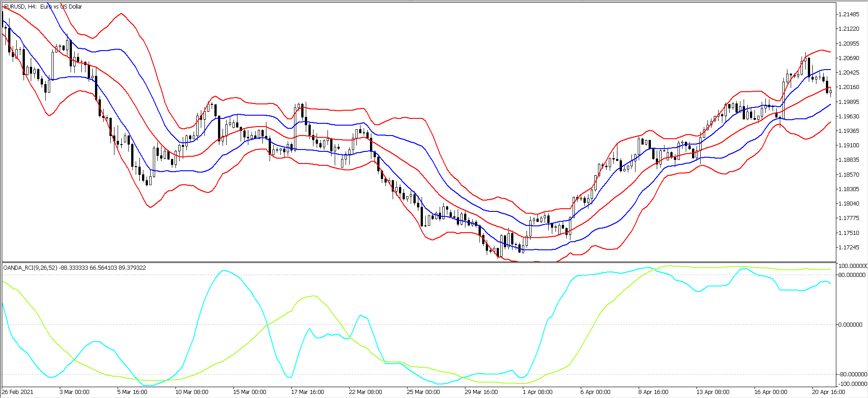This screenshot has width=868, height=398.
Task: Click the 20 Apr 16:00 time label
Action: [x=829, y=392]
